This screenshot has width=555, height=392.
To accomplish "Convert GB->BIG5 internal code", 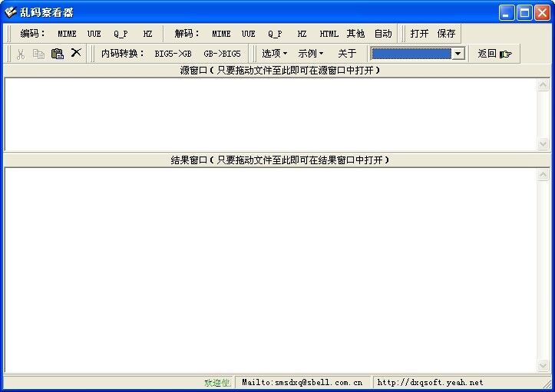I will [x=222, y=54].
